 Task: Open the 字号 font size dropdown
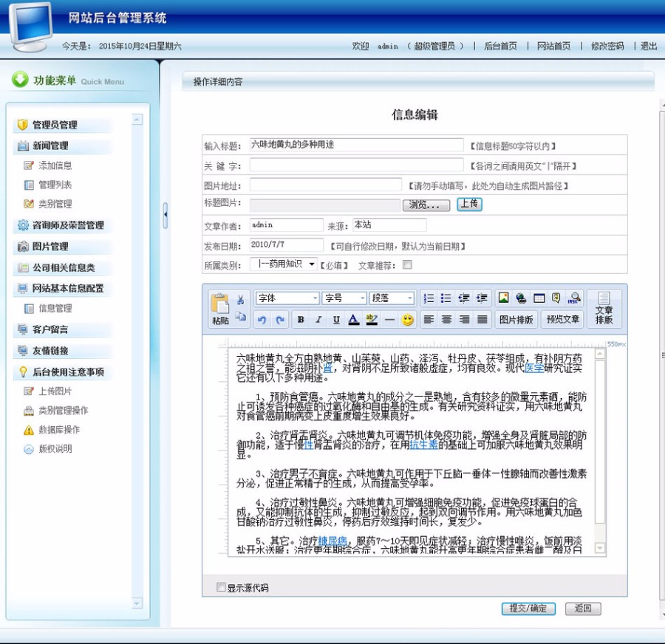tap(344, 298)
